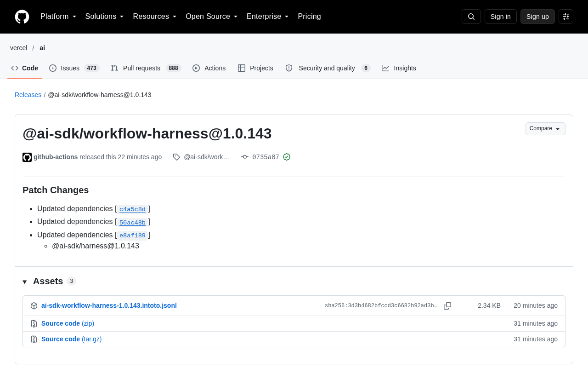This screenshot has width=588, height=368.
Task: Click the commit icon beside 0735a87
Action: pyautogui.click(x=245, y=157)
